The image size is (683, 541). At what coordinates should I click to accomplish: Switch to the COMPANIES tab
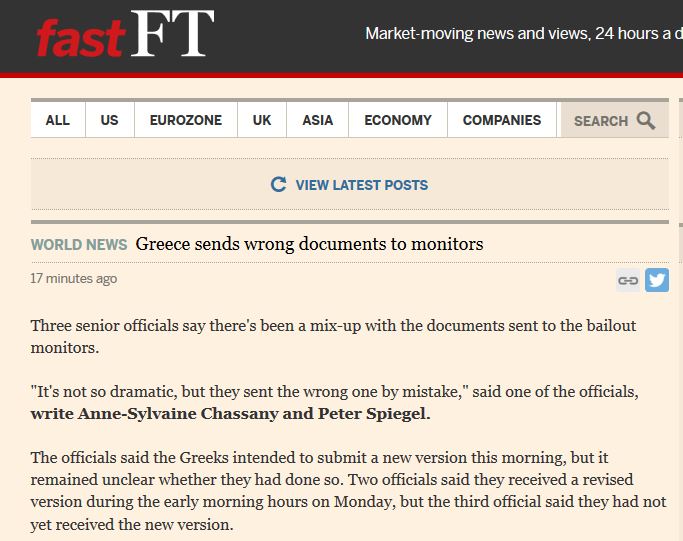[x=501, y=120]
